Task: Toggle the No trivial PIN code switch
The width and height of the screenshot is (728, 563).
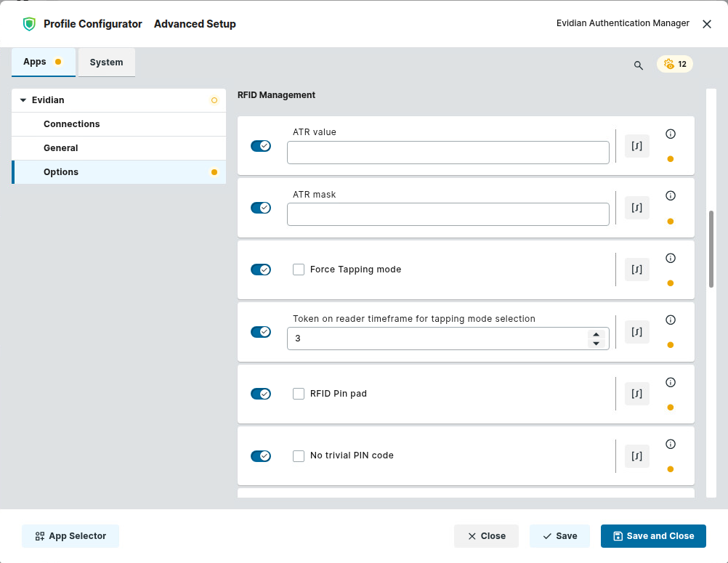Action: tap(261, 455)
